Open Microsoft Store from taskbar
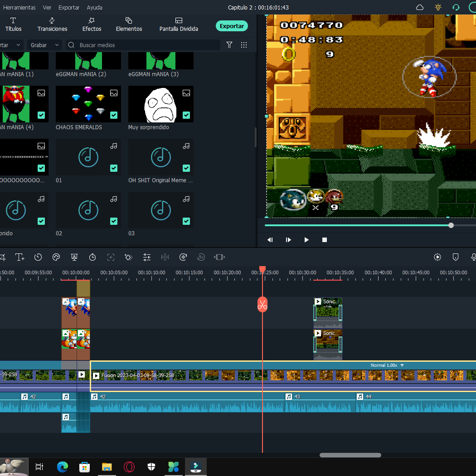The image size is (476, 476). click(84, 466)
